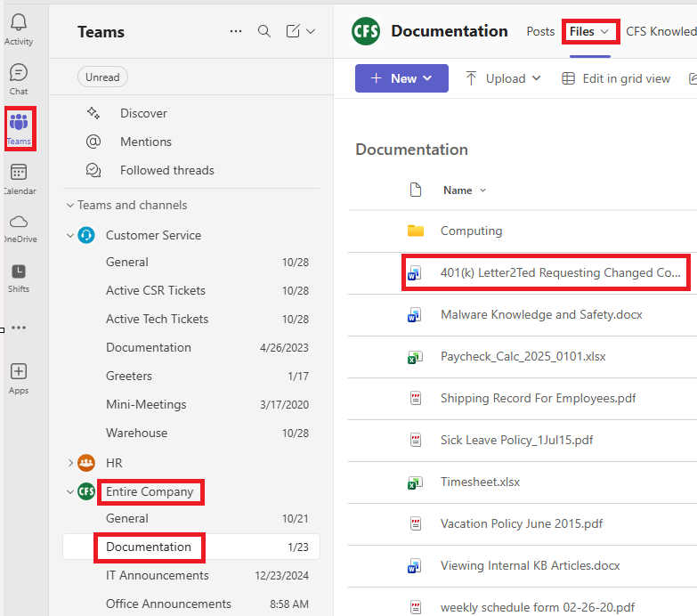This screenshot has height=616, width=697.
Task: Open the Files tab
Action: click(x=590, y=31)
